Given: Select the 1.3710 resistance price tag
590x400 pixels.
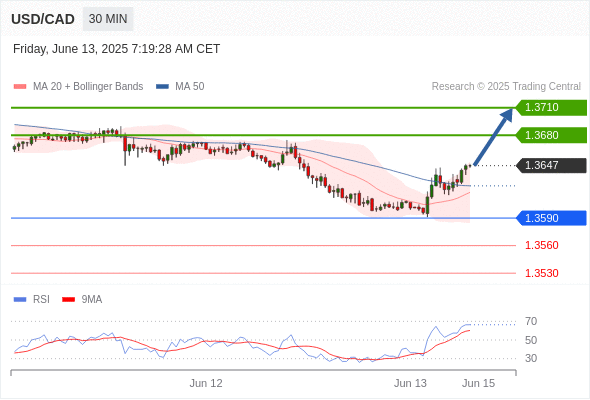Looking at the screenshot, I should point(551,108).
